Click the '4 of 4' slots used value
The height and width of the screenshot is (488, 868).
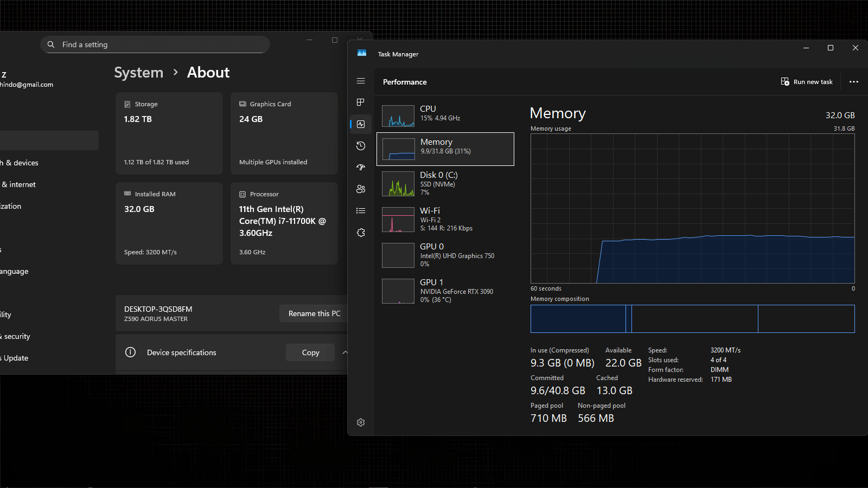(x=718, y=360)
